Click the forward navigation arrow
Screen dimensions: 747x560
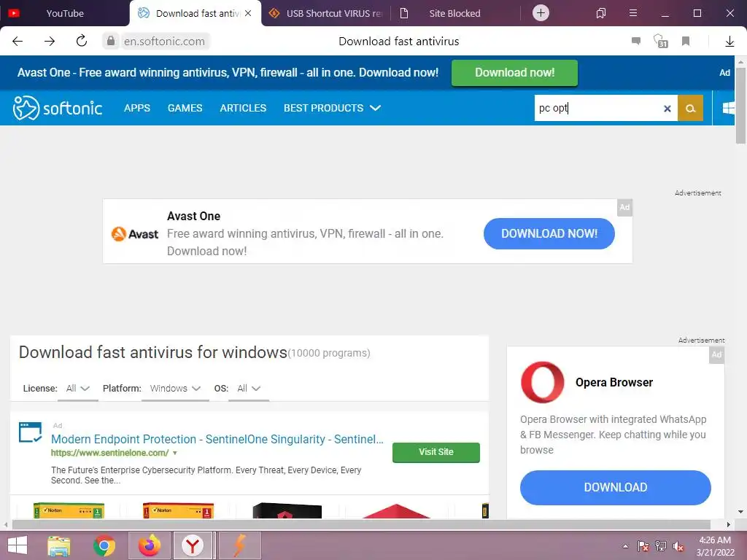tap(50, 42)
